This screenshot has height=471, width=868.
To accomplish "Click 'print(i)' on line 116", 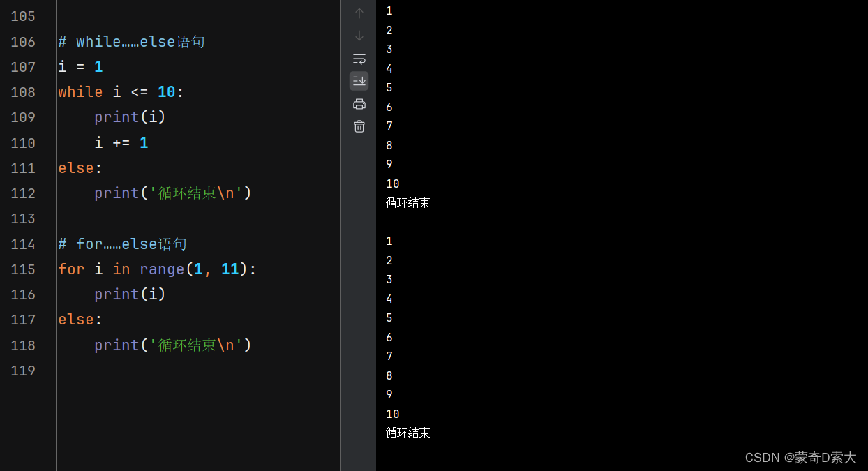I will [130, 294].
